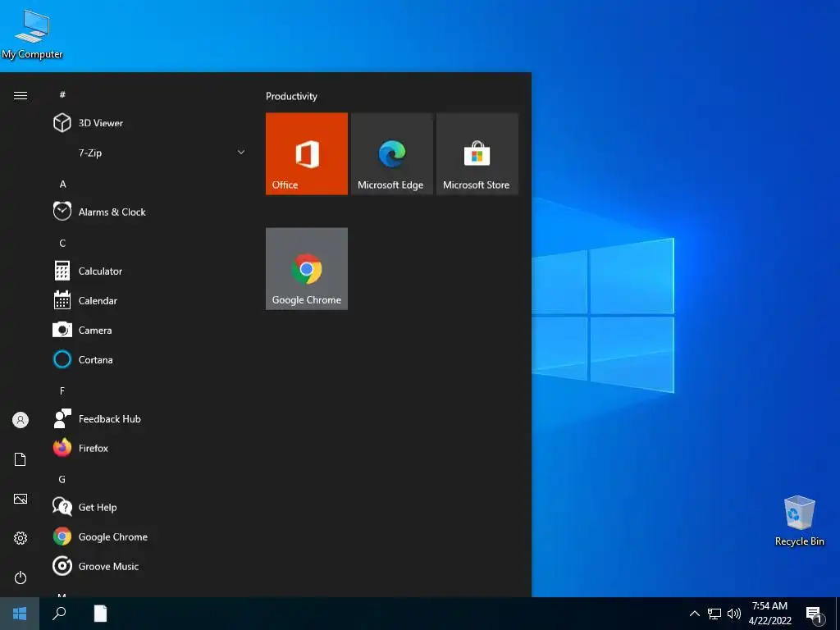This screenshot has height=630, width=840.
Task: Open the Calendar app
Action: pyautogui.click(x=150, y=300)
